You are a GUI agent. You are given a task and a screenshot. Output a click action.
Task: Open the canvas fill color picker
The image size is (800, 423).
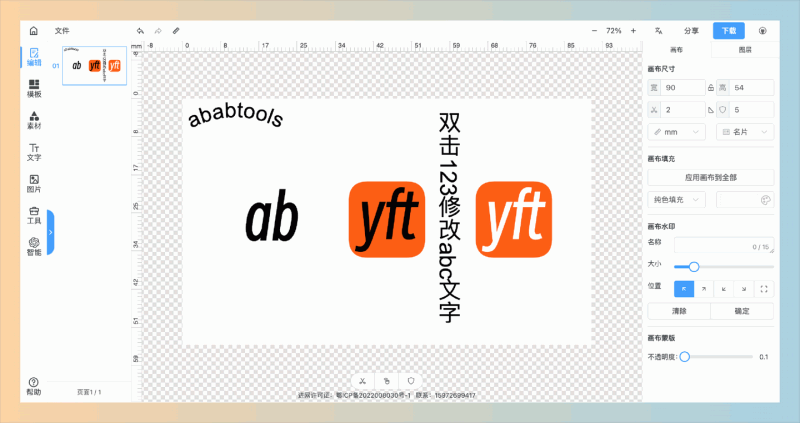coord(745,200)
